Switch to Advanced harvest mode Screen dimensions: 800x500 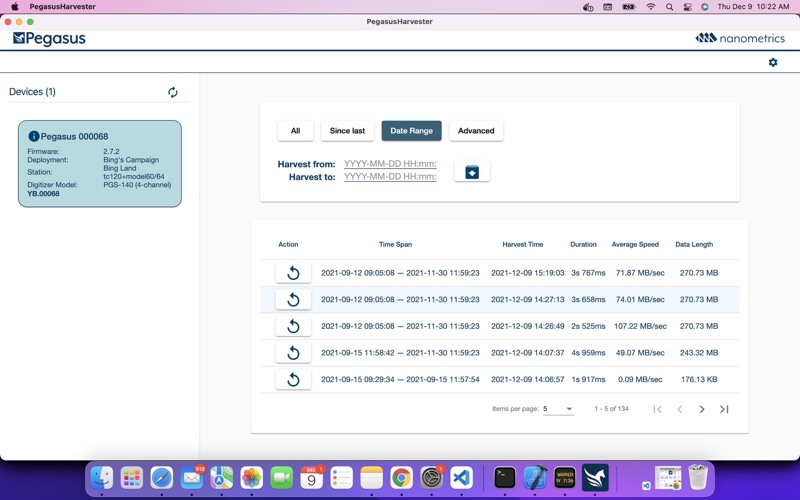pyautogui.click(x=476, y=131)
